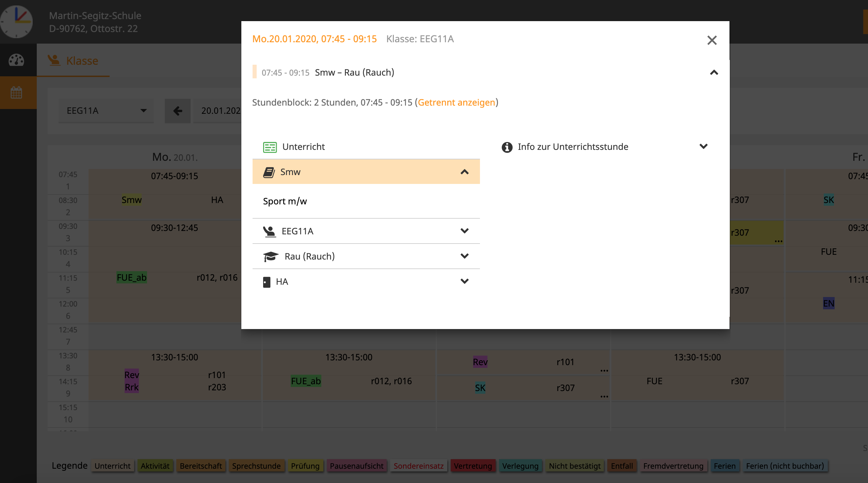
Task: Click the Tuesday afternoon FUE_ab lesson
Action: tap(306, 381)
